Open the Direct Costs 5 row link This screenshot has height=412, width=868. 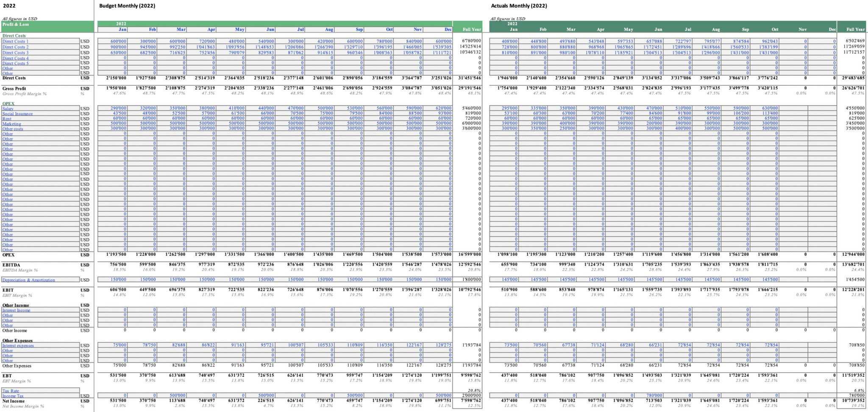pos(15,63)
